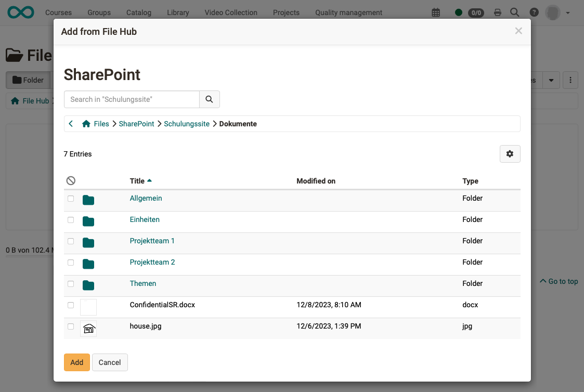
Task: Open the calendar icon in the top bar
Action: click(x=436, y=12)
